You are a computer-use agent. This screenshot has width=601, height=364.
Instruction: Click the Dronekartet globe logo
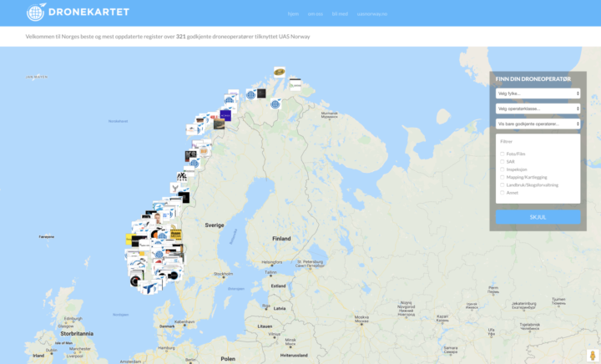[x=36, y=13]
